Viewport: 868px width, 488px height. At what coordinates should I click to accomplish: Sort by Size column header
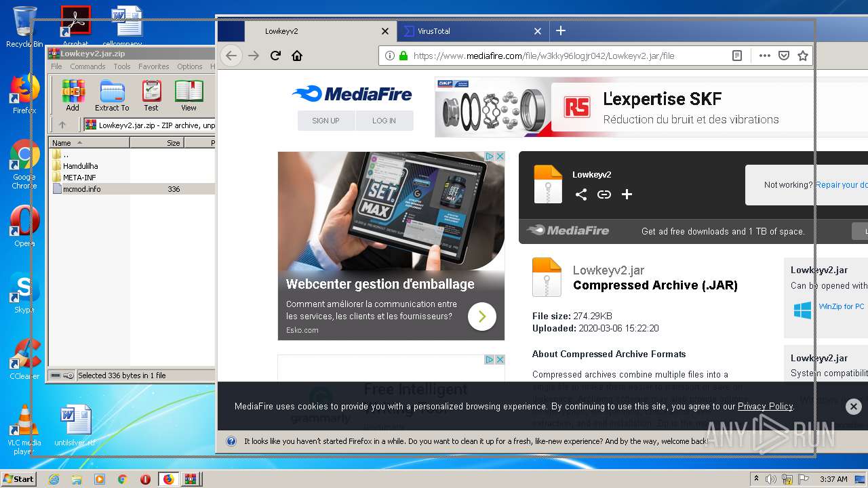(157, 143)
